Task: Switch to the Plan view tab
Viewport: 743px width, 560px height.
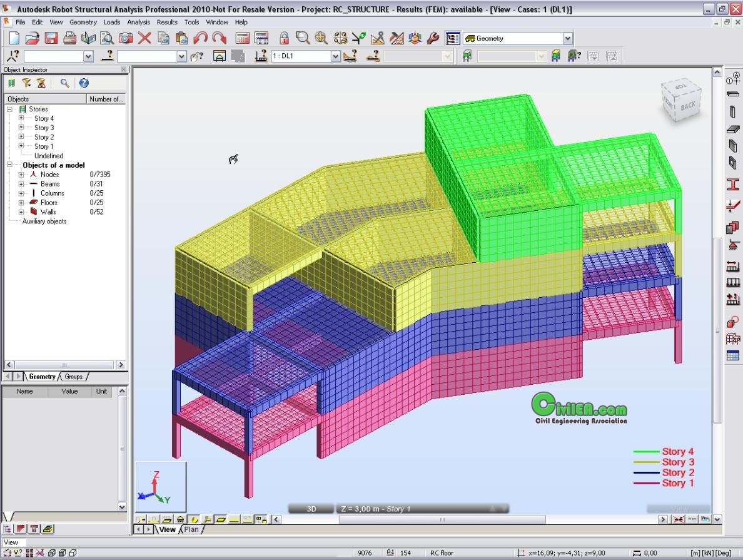Action: click(x=191, y=529)
